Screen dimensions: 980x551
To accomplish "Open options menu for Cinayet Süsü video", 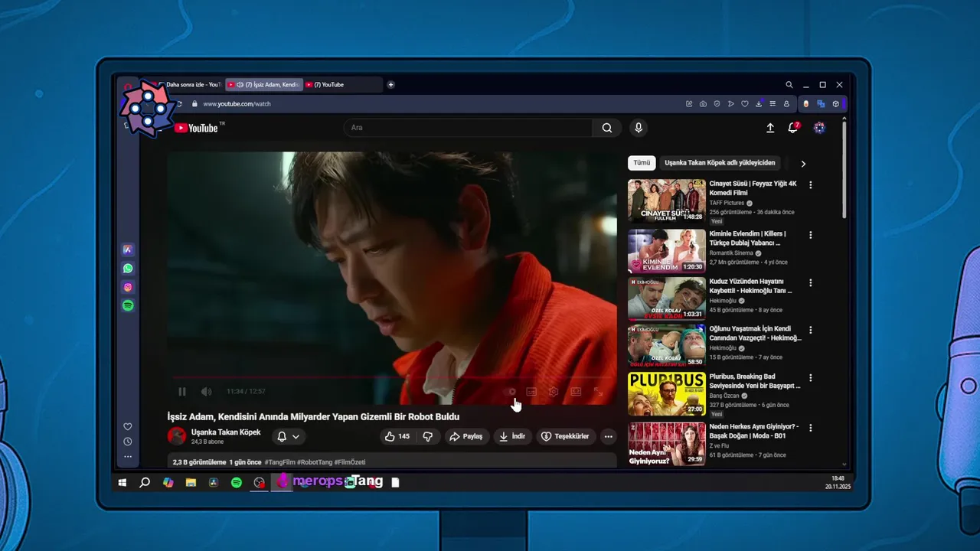I will [811, 185].
